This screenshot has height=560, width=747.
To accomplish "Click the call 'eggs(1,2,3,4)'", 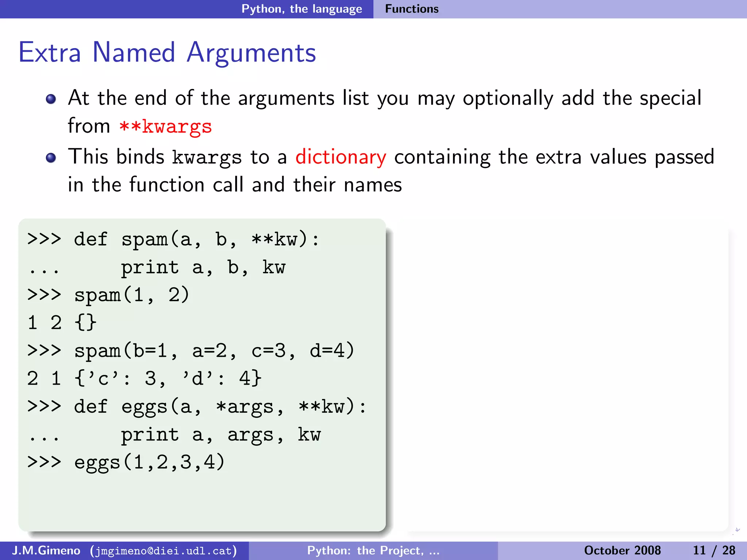I will (149, 462).
